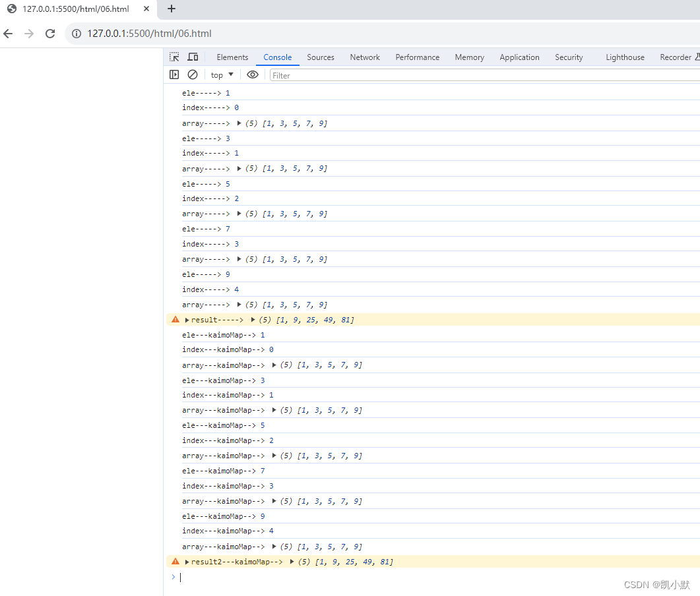Image resolution: width=700 pixels, height=596 pixels.
Task: Activate the inspect element picker icon
Action: 174,57
